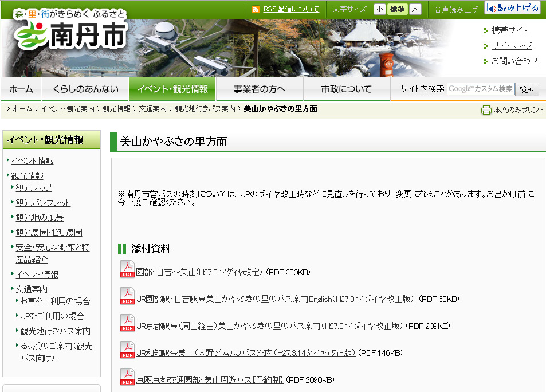Click the PDF icon for the English bus guide

click(127, 296)
